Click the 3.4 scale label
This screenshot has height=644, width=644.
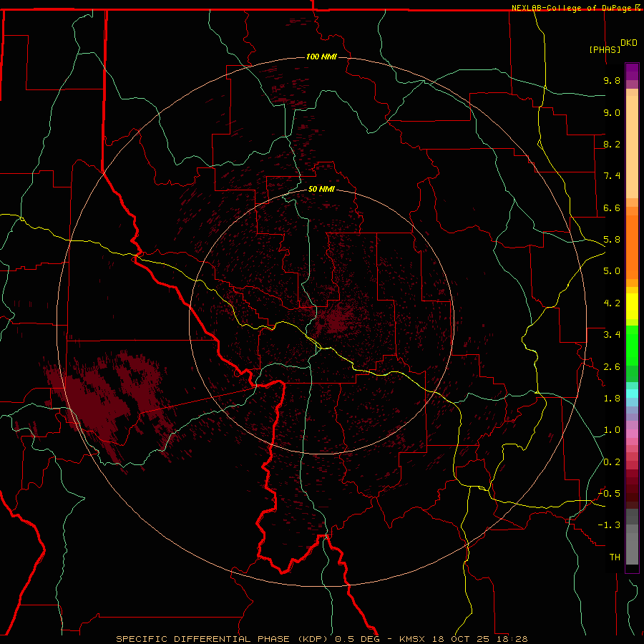click(612, 335)
